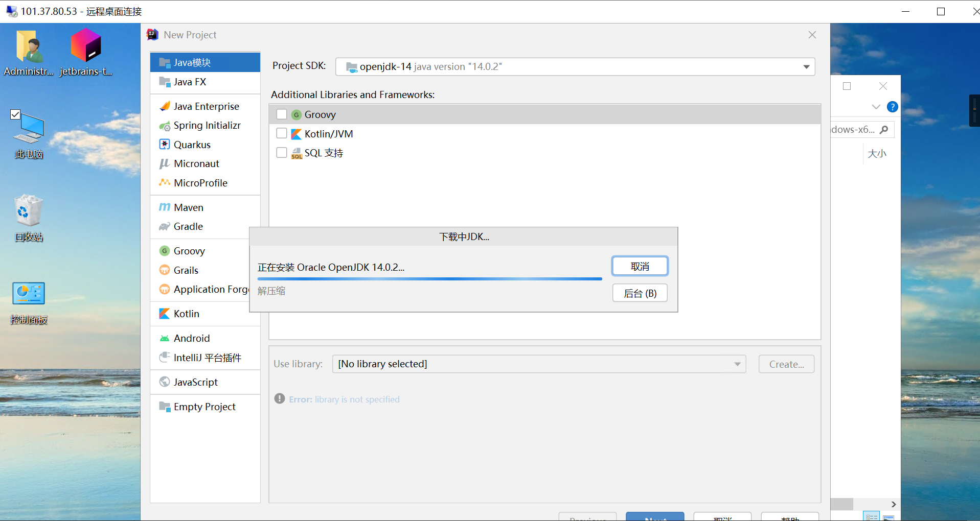The width and height of the screenshot is (980, 521).
Task: Select the Java模块 project type
Action: [x=205, y=62]
